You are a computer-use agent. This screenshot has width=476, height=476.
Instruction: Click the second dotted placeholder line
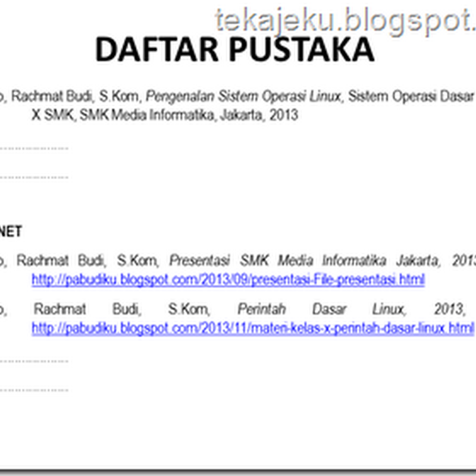(x=36, y=176)
